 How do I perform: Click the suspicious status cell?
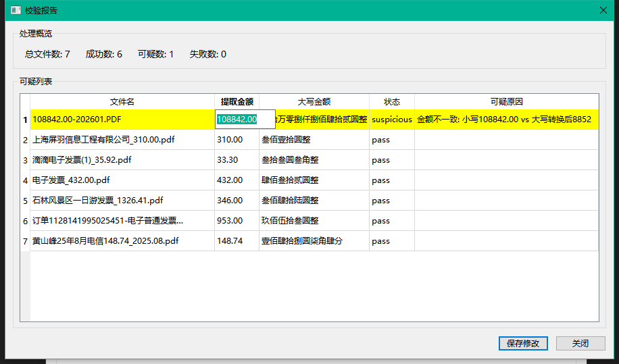pos(392,120)
